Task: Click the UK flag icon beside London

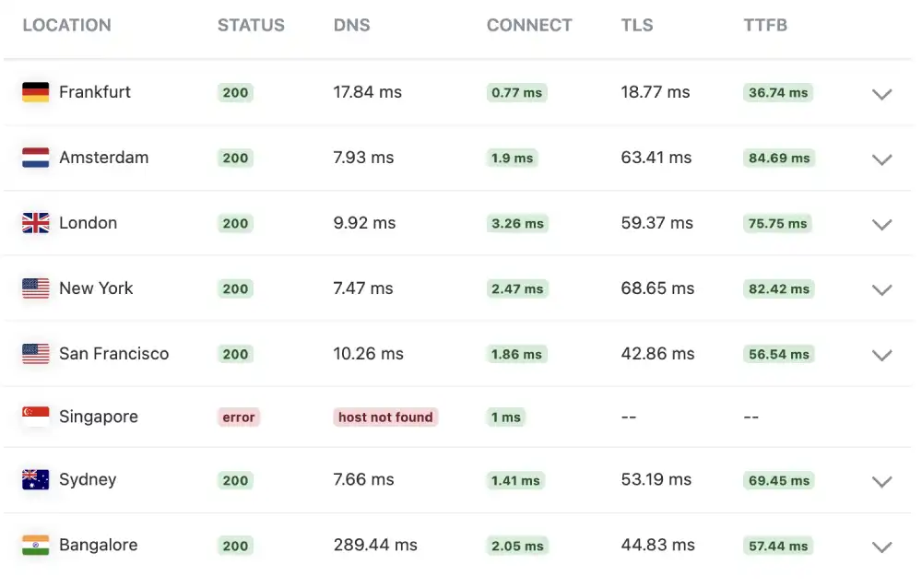Action: 35,222
